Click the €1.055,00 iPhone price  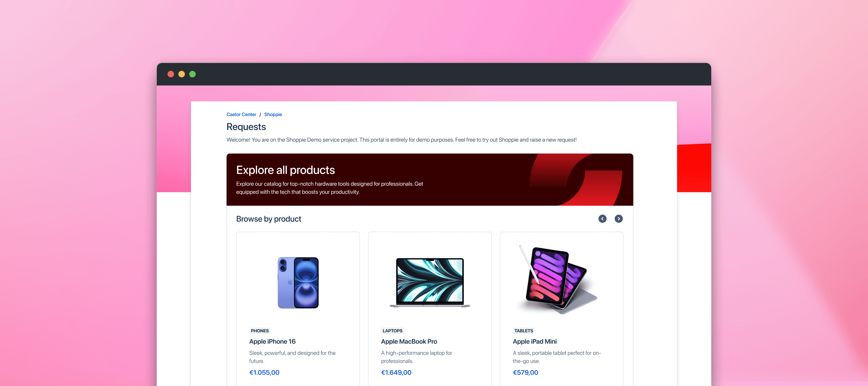264,372
